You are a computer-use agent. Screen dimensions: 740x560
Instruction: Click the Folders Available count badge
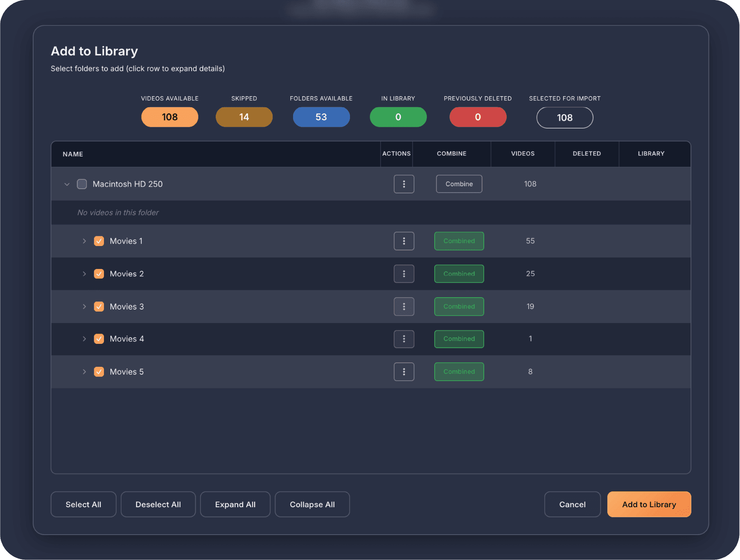click(x=321, y=117)
